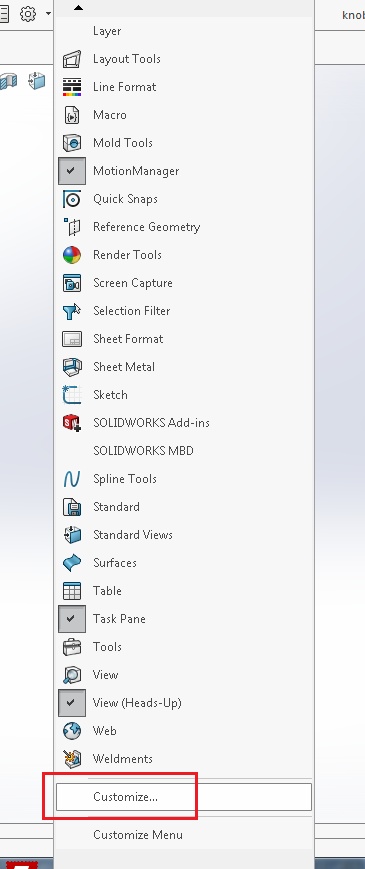Click the Quick Snaps icon
The image size is (365, 869).
pos(72,199)
